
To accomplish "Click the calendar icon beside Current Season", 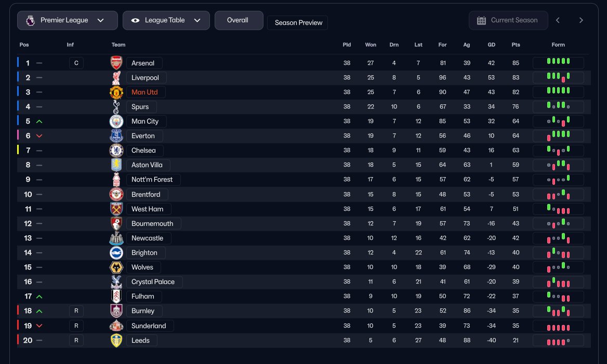I will coord(481,20).
